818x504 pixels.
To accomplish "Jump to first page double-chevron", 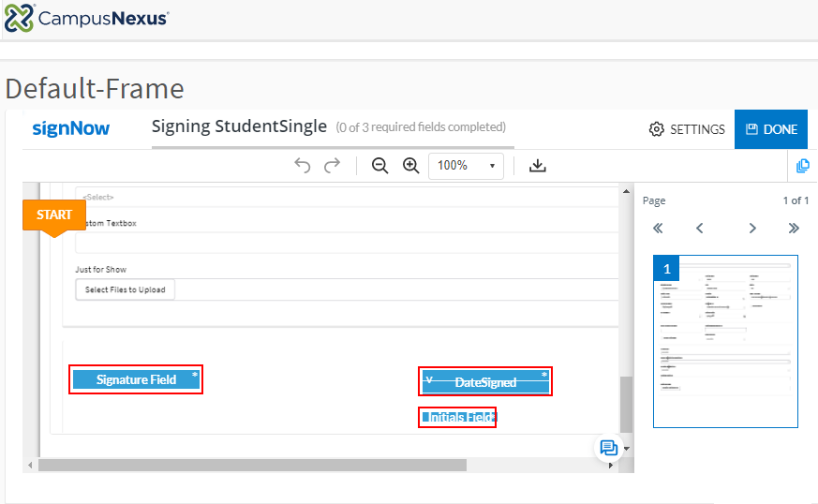I will (x=658, y=228).
